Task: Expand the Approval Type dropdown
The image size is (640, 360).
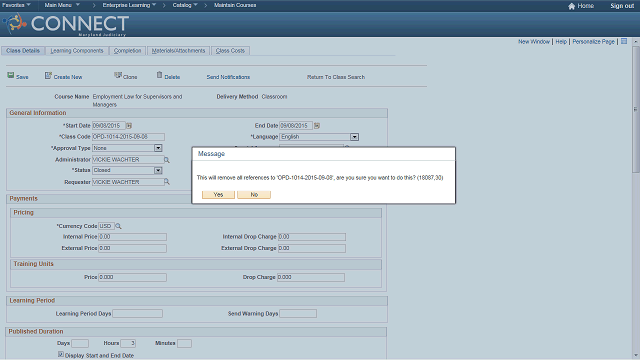Action: click(x=158, y=148)
